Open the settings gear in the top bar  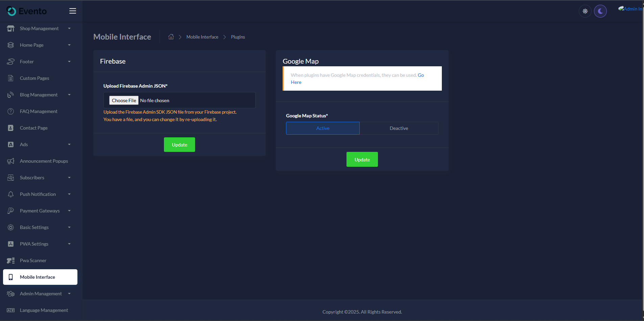(585, 11)
